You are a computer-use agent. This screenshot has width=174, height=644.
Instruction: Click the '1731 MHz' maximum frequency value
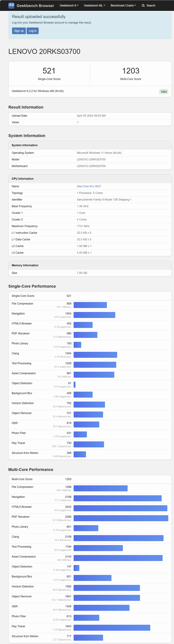[83, 226]
